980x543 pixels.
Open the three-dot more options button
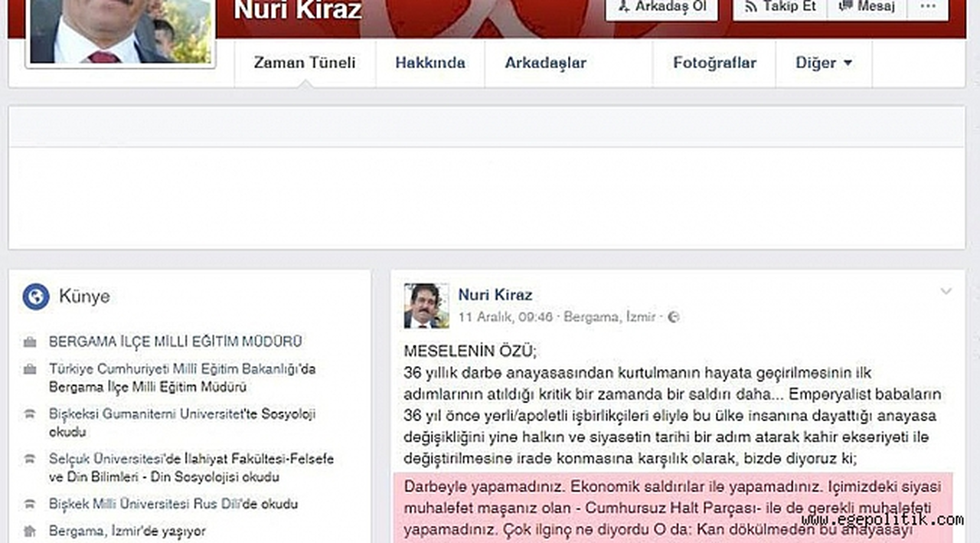928,8
